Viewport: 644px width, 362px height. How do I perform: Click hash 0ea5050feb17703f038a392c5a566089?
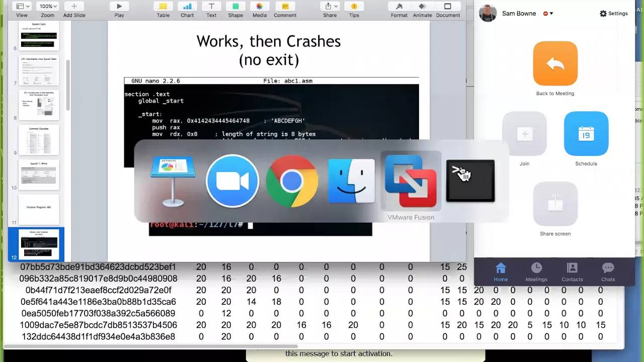click(98, 313)
